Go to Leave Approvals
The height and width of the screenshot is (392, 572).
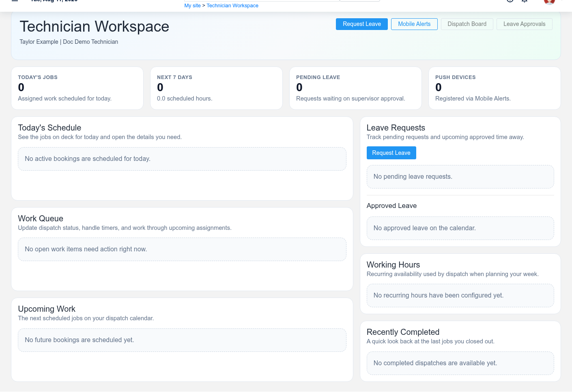click(524, 24)
